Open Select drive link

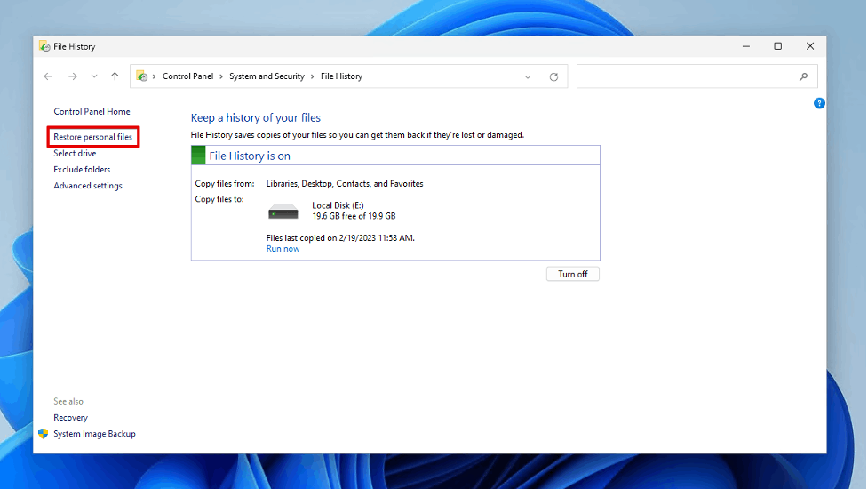pyautogui.click(x=75, y=154)
